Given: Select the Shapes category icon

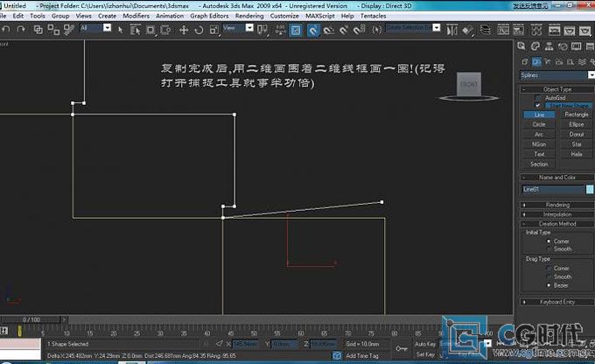Looking at the screenshot, I should coord(536,61).
